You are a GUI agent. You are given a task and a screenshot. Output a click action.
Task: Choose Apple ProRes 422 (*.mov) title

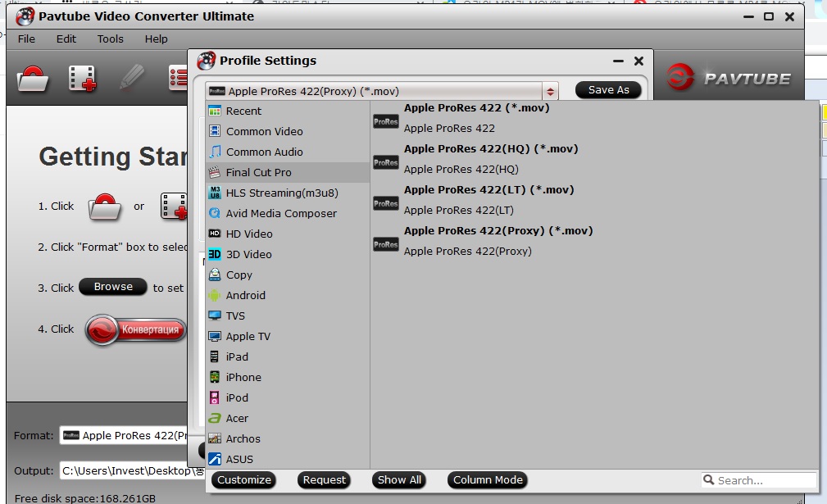click(477, 107)
